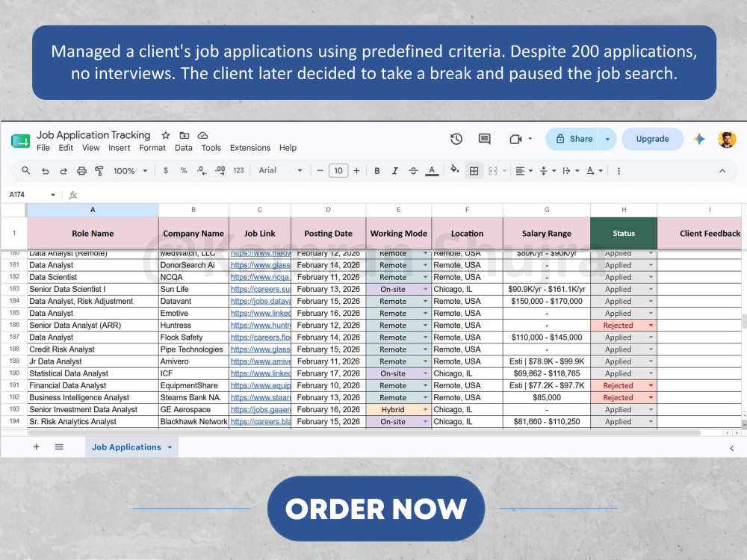The height and width of the screenshot is (560, 747).
Task: Toggle strikethrough formatting
Action: [413, 171]
